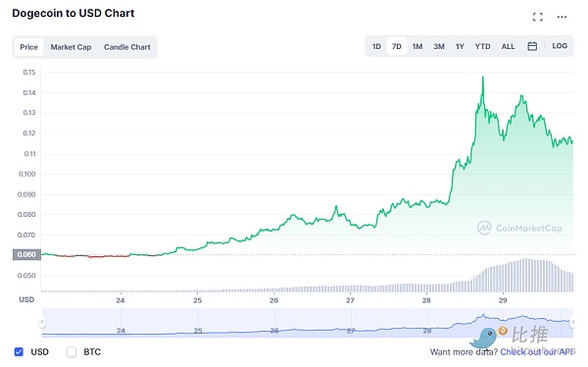The width and height of the screenshot is (588, 367).
Task: Switch to the Candle Chart tab
Action: [x=127, y=47]
